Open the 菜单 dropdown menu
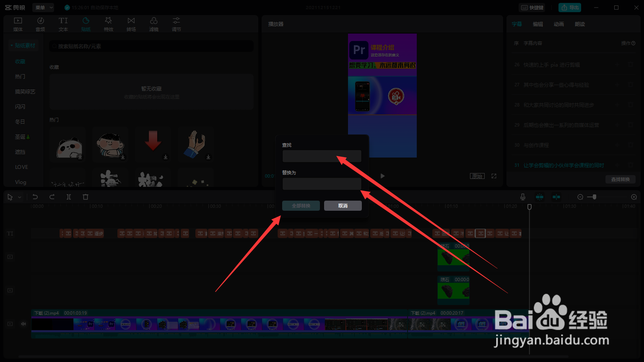The width and height of the screenshot is (644, 362). click(x=43, y=8)
